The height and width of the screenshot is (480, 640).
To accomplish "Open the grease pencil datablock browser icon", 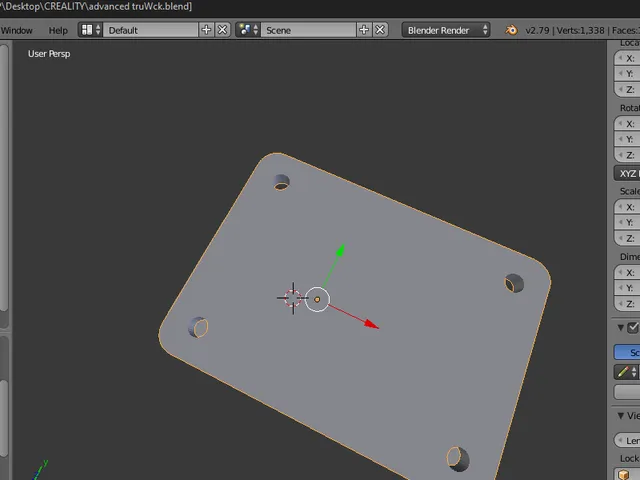I will [626, 372].
